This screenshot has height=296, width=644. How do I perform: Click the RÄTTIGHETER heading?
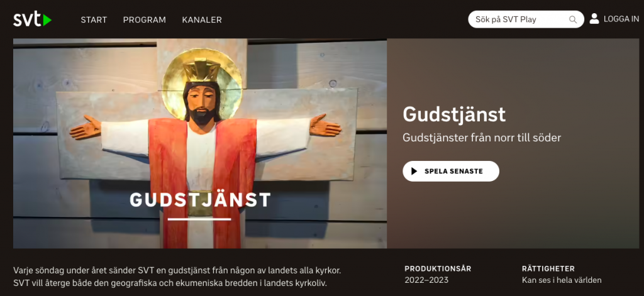coord(548,269)
